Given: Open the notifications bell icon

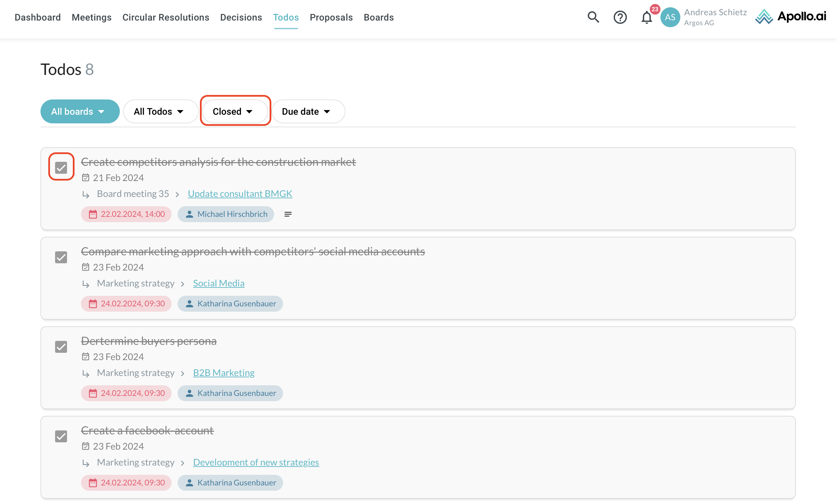Looking at the screenshot, I should click(x=646, y=18).
